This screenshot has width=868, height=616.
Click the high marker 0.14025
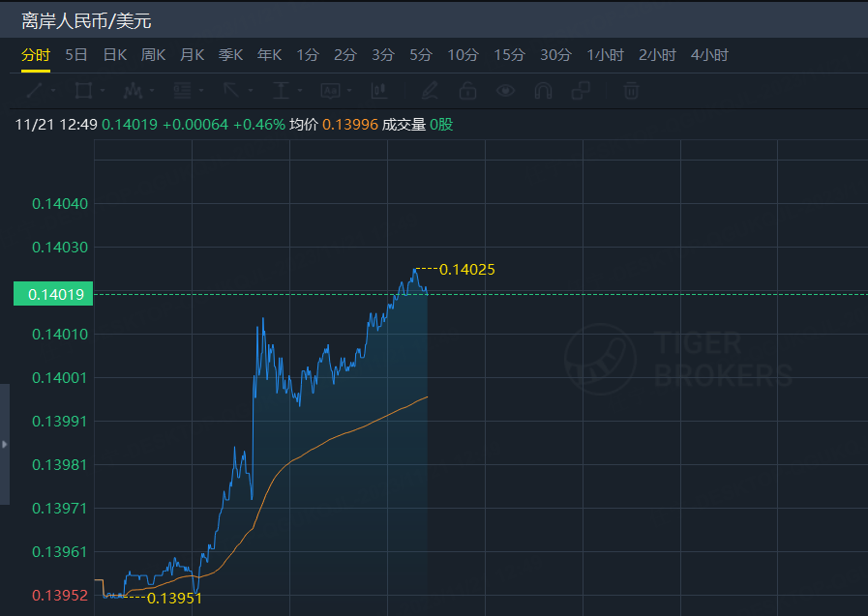[x=466, y=269]
